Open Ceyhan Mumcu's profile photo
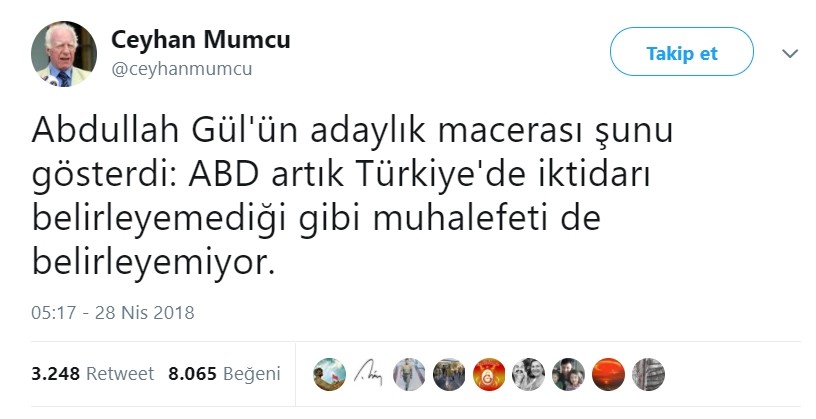Screen dimensions: 816x419 65,54
